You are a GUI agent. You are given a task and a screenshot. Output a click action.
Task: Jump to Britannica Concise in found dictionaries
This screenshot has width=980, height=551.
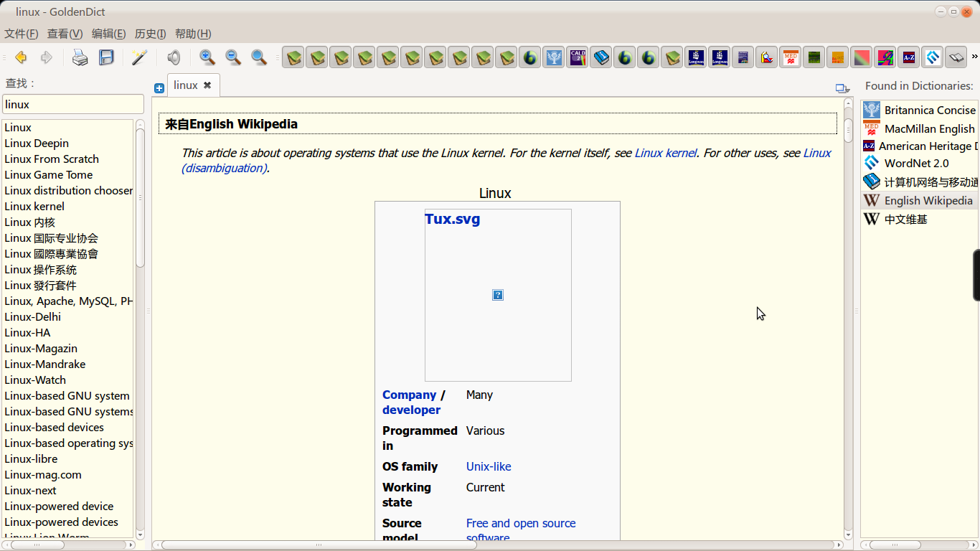[920, 110]
